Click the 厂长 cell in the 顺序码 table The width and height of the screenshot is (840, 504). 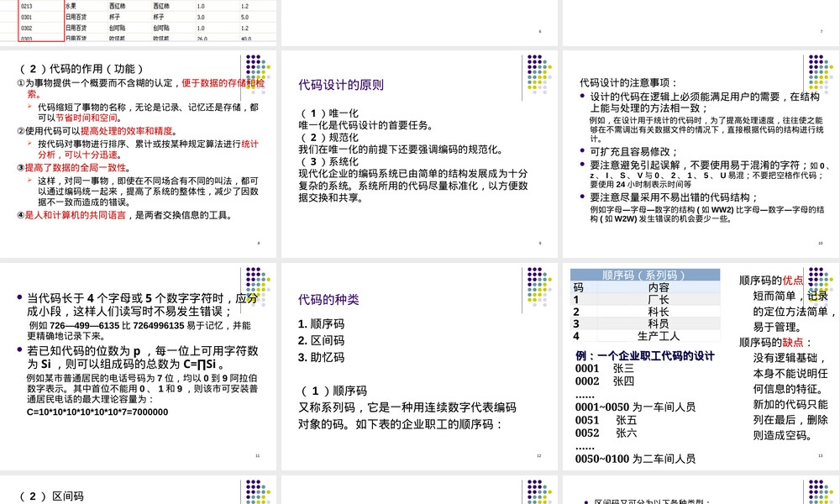pyautogui.click(x=659, y=300)
